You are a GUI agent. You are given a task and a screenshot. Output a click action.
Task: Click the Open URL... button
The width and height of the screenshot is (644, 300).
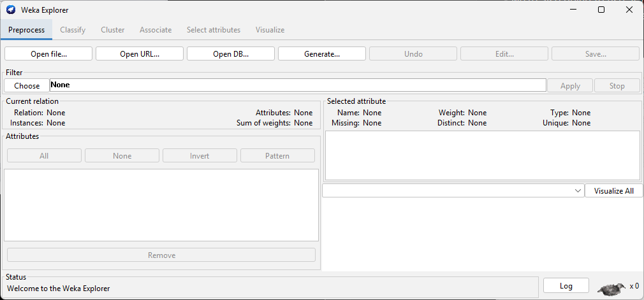(x=140, y=54)
